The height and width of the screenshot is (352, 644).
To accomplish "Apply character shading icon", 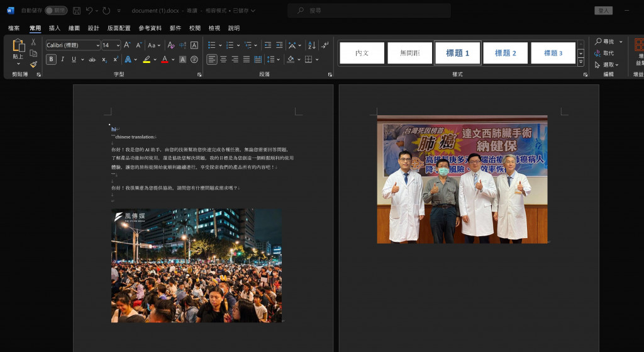I will (183, 60).
